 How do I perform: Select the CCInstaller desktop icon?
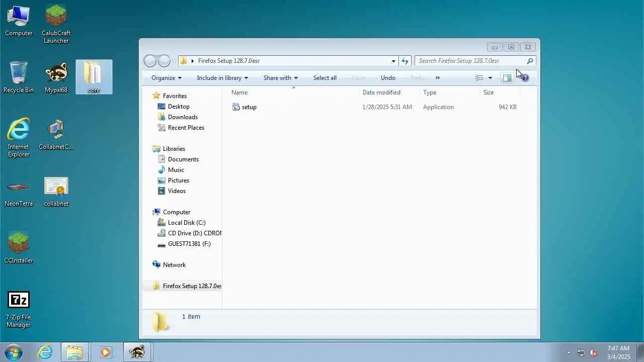pyautogui.click(x=19, y=248)
